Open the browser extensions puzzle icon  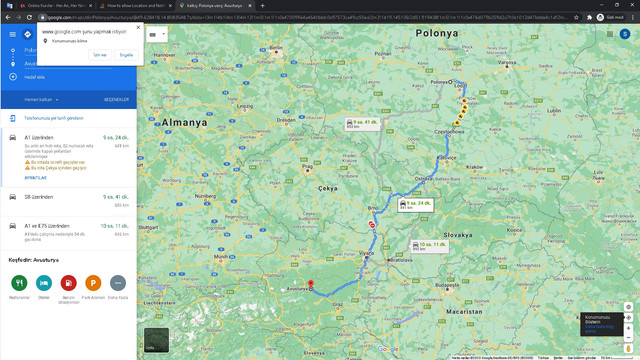tap(589, 17)
